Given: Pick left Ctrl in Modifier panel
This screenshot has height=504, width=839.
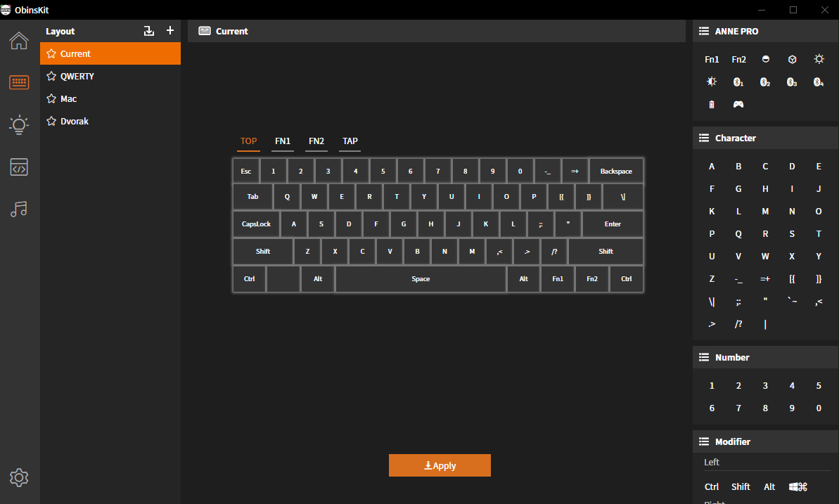Looking at the screenshot, I should pos(712,487).
